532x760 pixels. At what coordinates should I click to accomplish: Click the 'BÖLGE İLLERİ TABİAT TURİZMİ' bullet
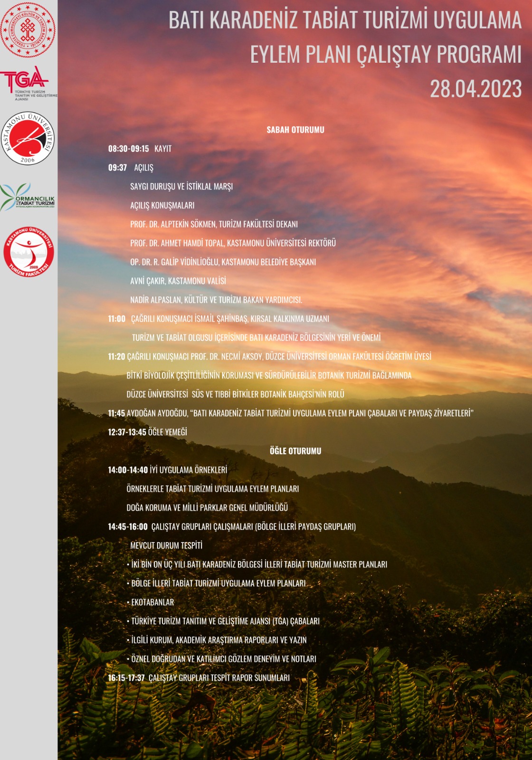(216, 583)
